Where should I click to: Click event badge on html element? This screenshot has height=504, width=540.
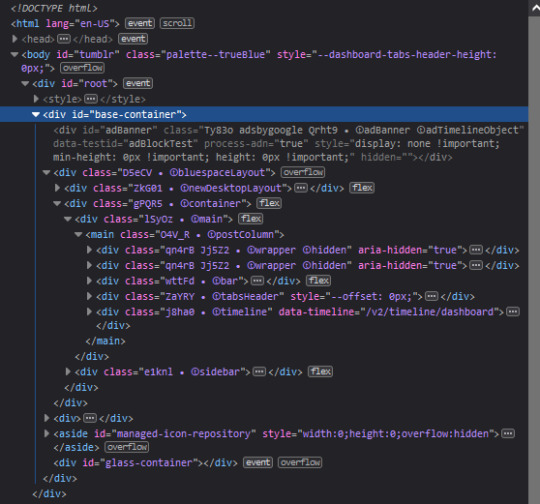pos(140,23)
